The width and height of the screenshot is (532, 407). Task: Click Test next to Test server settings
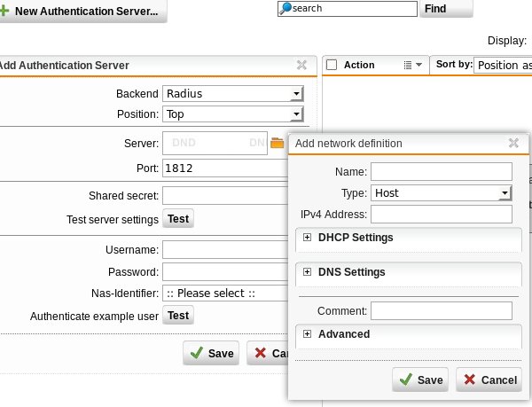(178, 219)
